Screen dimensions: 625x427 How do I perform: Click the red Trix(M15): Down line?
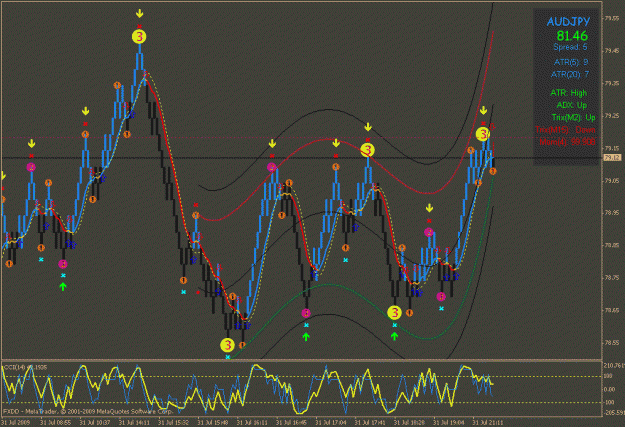coord(565,130)
